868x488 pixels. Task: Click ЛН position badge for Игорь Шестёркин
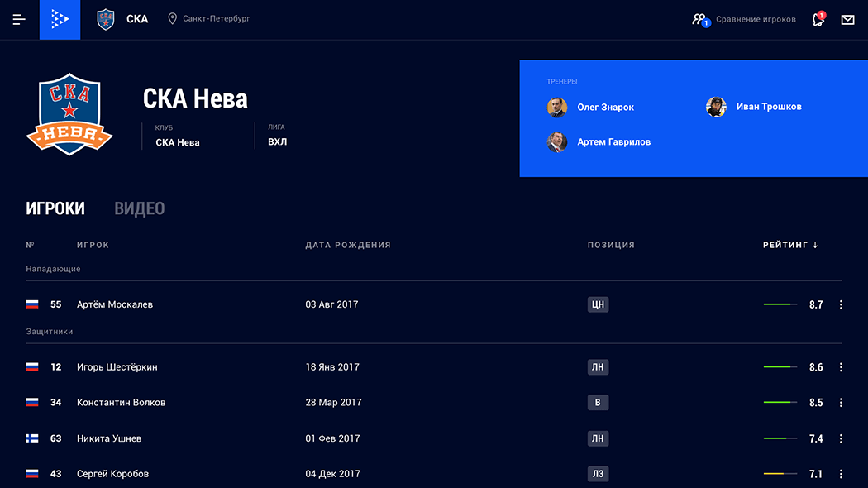pyautogui.click(x=598, y=367)
